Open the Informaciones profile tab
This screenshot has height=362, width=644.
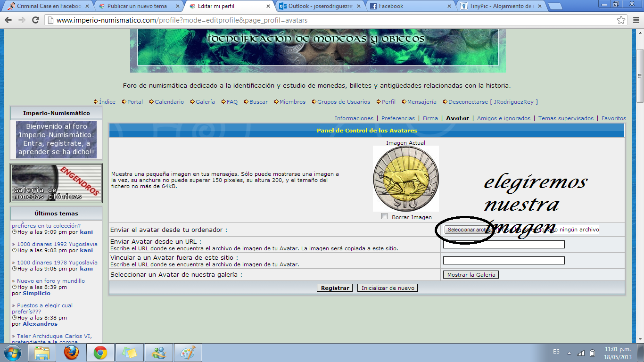pyautogui.click(x=354, y=118)
